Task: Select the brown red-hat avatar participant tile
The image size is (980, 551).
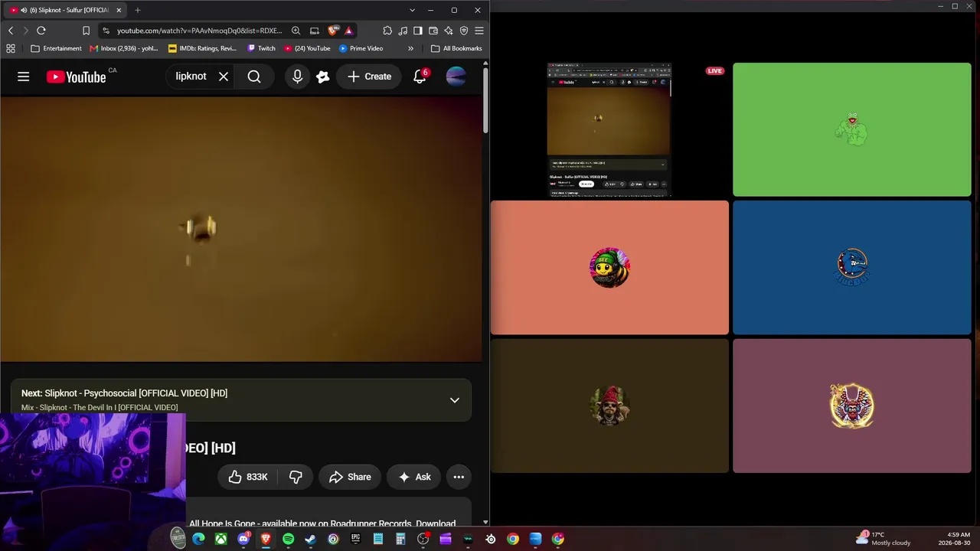Action: click(x=609, y=406)
